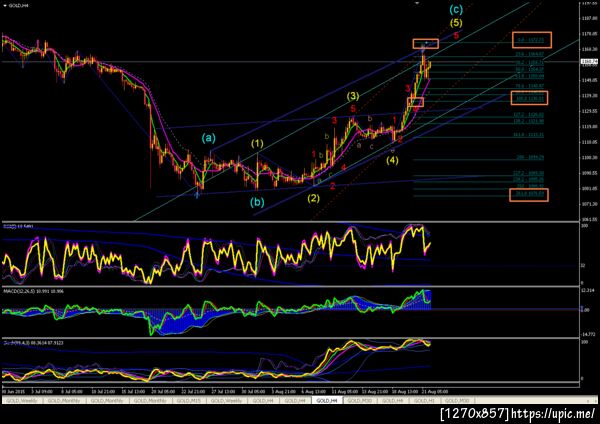Open the GOLD,H4 chart title dropdown arrow
The height and width of the screenshot is (424, 600).
(x=5, y=6)
